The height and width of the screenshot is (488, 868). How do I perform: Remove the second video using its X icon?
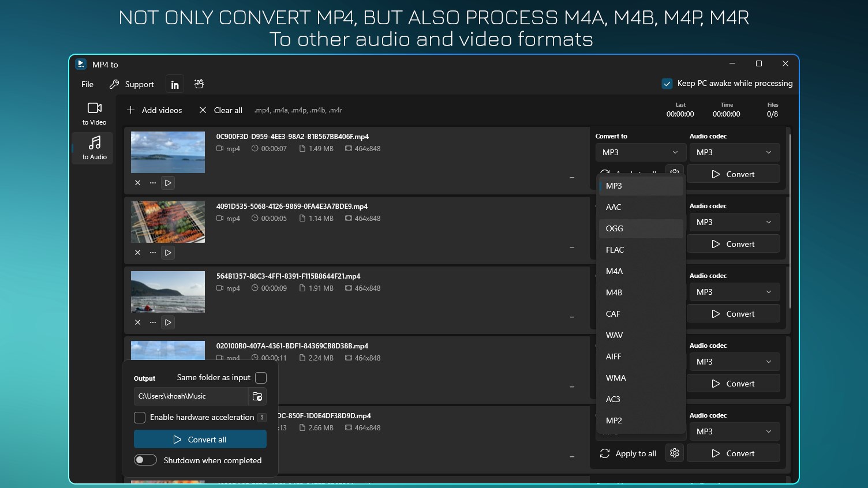[137, 253]
